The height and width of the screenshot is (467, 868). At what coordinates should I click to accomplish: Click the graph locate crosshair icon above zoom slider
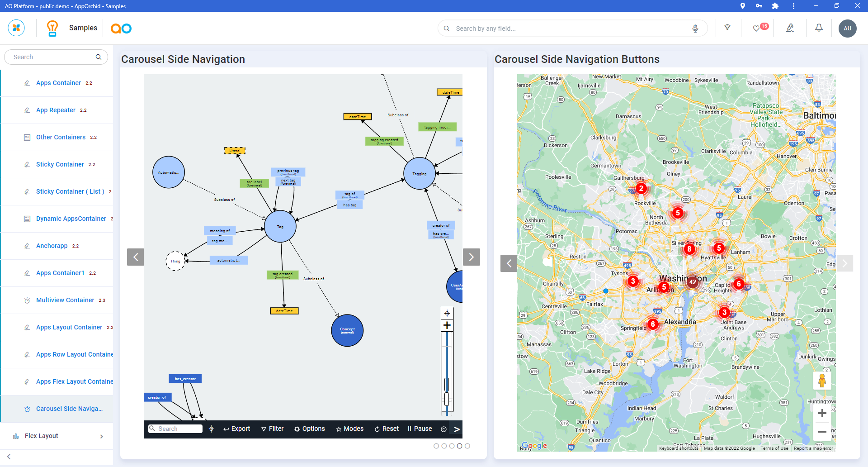tap(447, 313)
